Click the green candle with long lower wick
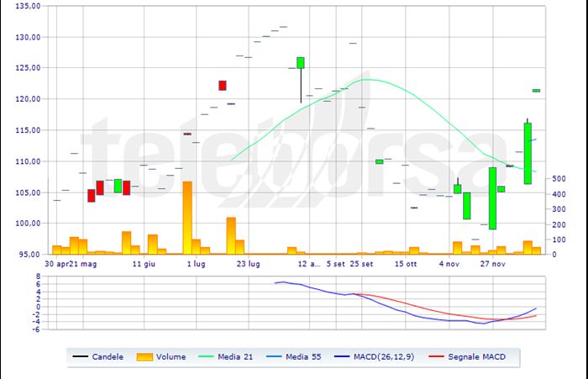Image resolution: width=588 pixels, height=379 pixels. click(x=300, y=63)
